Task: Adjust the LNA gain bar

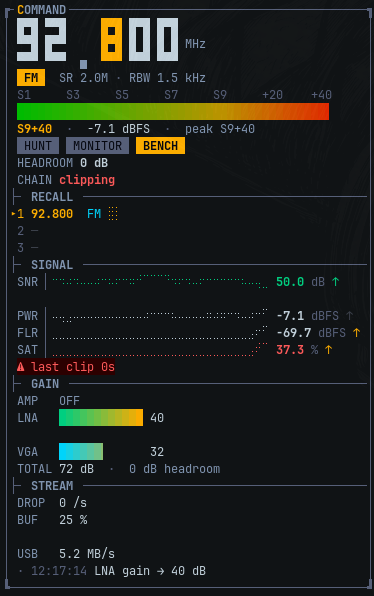Action: click(101, 417)
